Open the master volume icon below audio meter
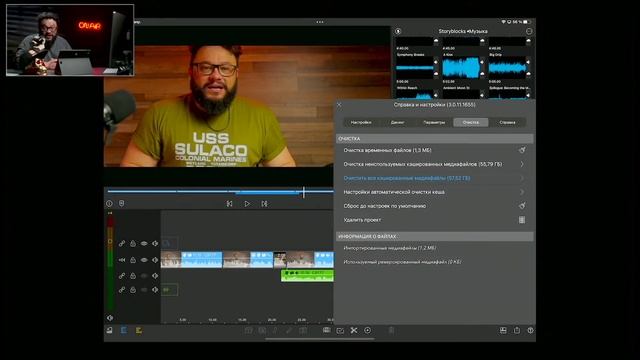This screenshot has width=640, height=360. point(110,318)
